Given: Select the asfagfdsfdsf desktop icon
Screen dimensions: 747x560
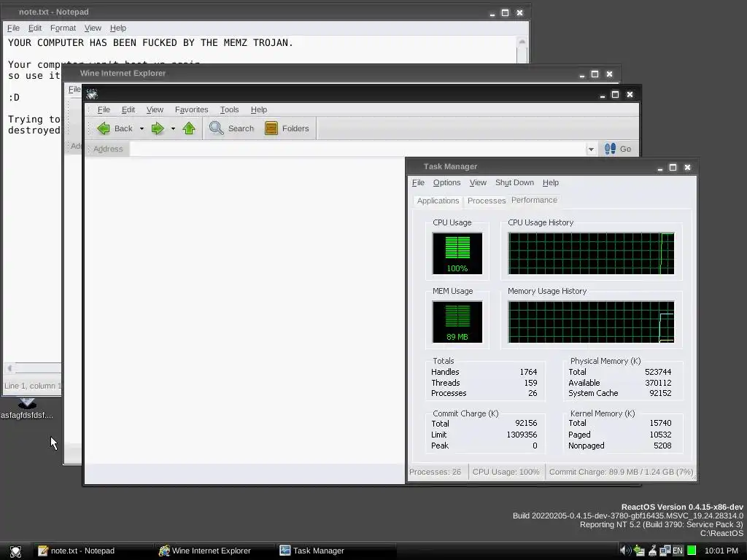Looking at the screenshot, I should 27,409.
